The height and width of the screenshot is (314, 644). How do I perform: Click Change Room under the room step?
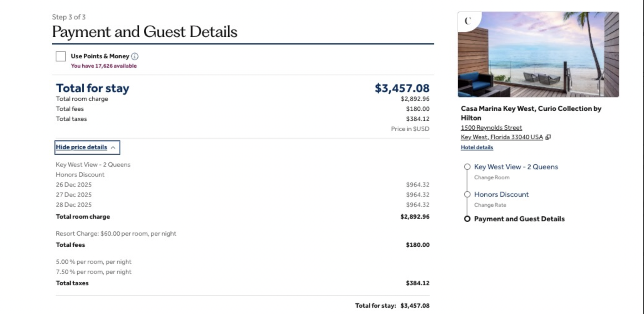[x=491, y=177]
